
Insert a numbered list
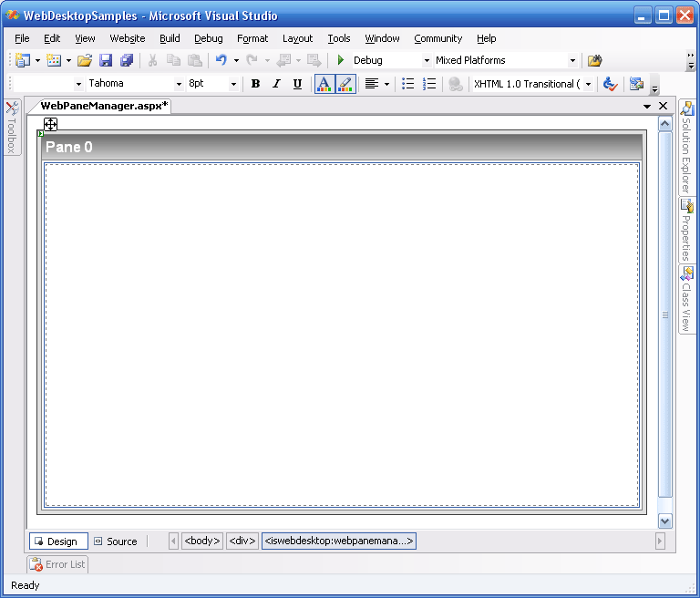[x=429, y=84]
